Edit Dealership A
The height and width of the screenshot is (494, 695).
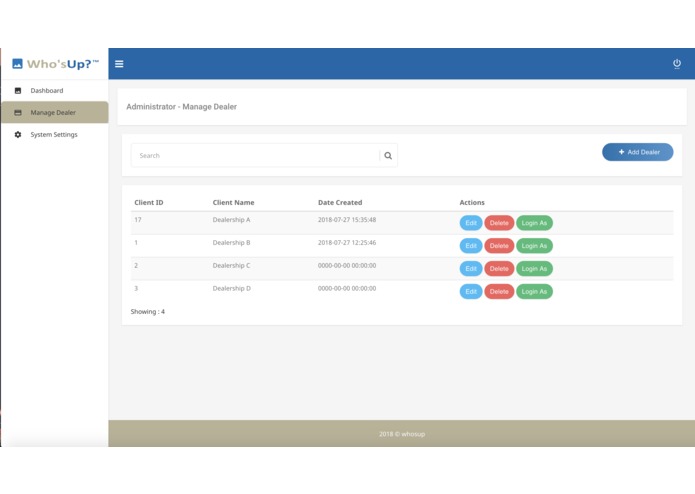[x=471, y=223]
